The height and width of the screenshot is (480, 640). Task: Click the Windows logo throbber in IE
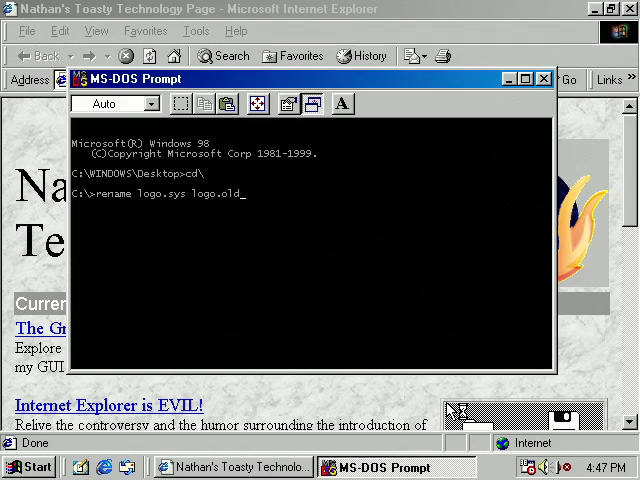(x=619, y=32)
